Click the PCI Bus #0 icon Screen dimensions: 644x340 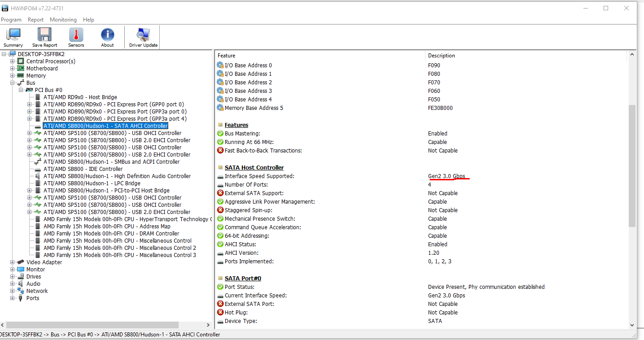(x=29, y=90)
